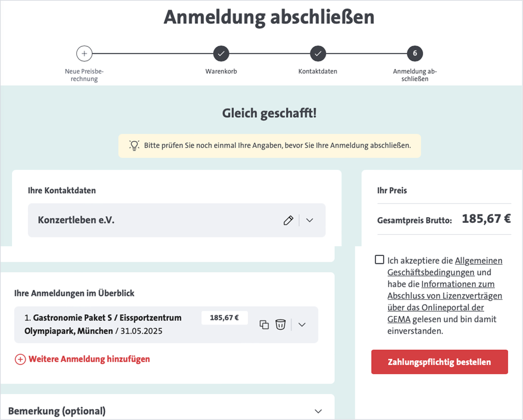The image size is (523, 420).
Task: Click the plus circle next to Weitere Anmeldung hinzufügen
Action: pos(19,359)
